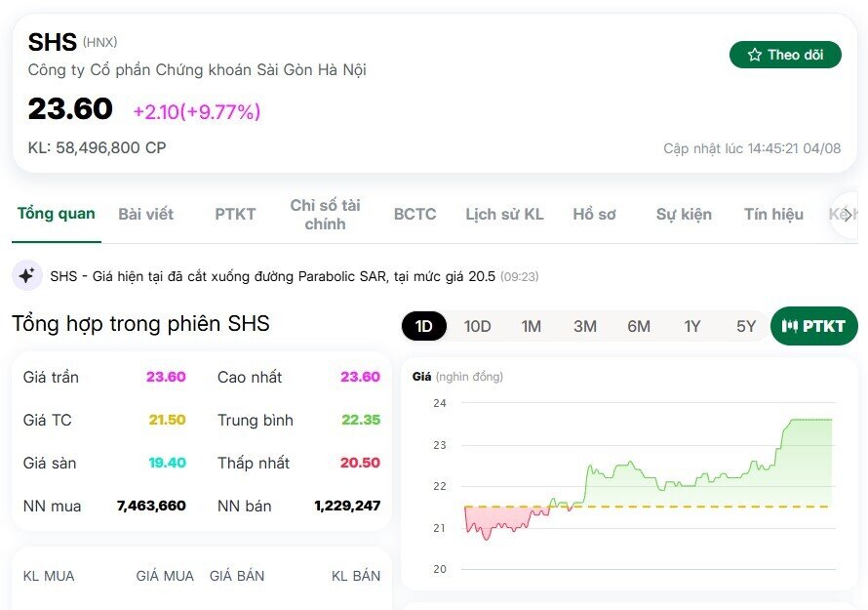Switch to the Chỉ số tài chính tab
This screenshot has width=868, height=610.
325,214
